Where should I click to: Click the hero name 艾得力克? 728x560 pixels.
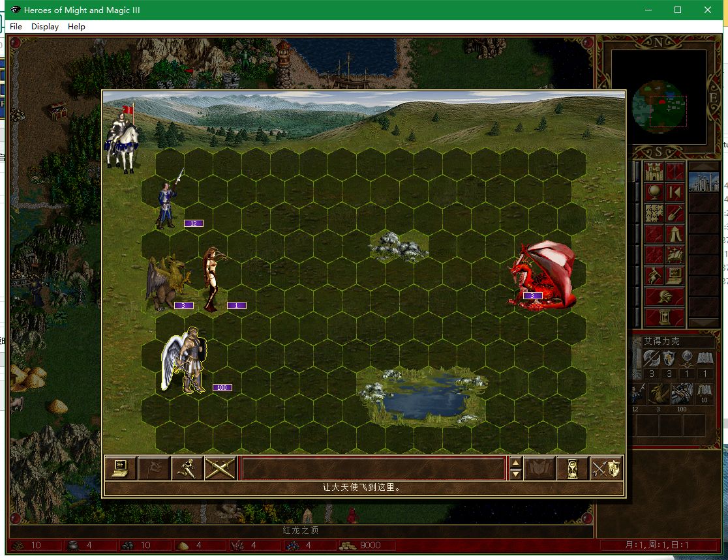(661, 341)
